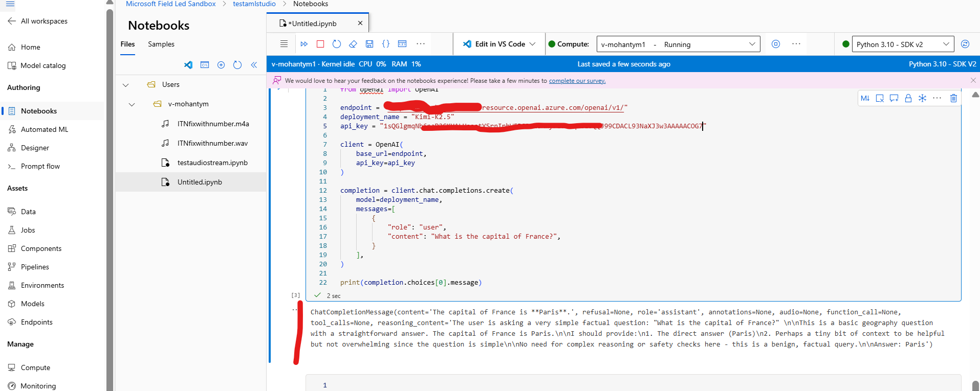Click inside the empty new code cell
The image size is (980, 391).
point(634,383)
